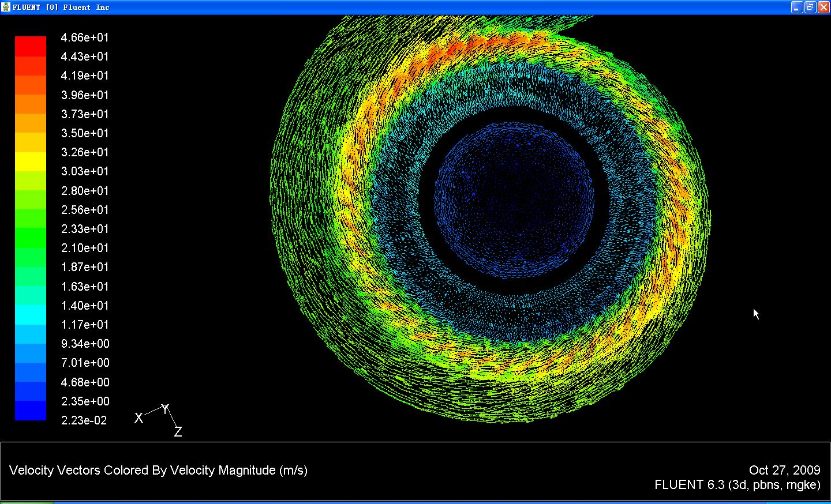Click the legend value 2.35e+00

(85, 401)
